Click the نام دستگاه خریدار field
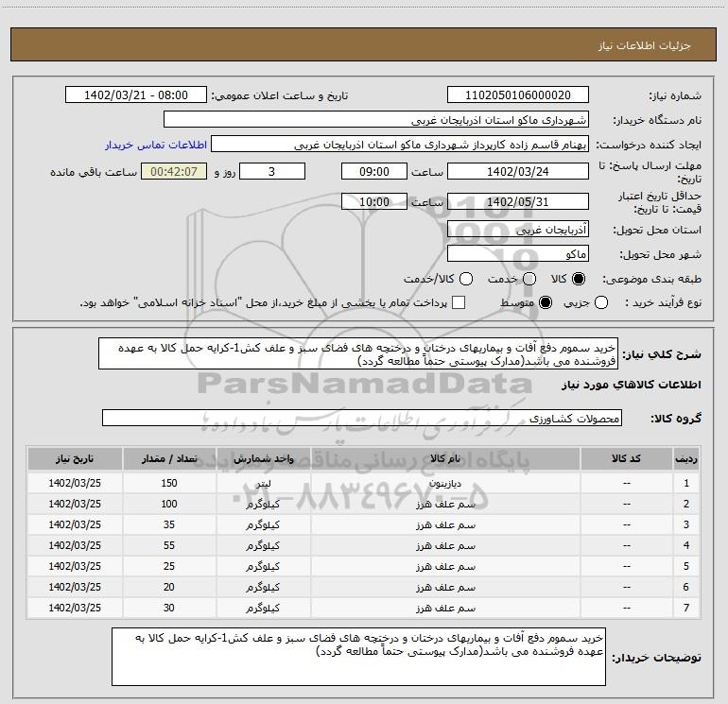Screen dimensions: 728x704 376,120
